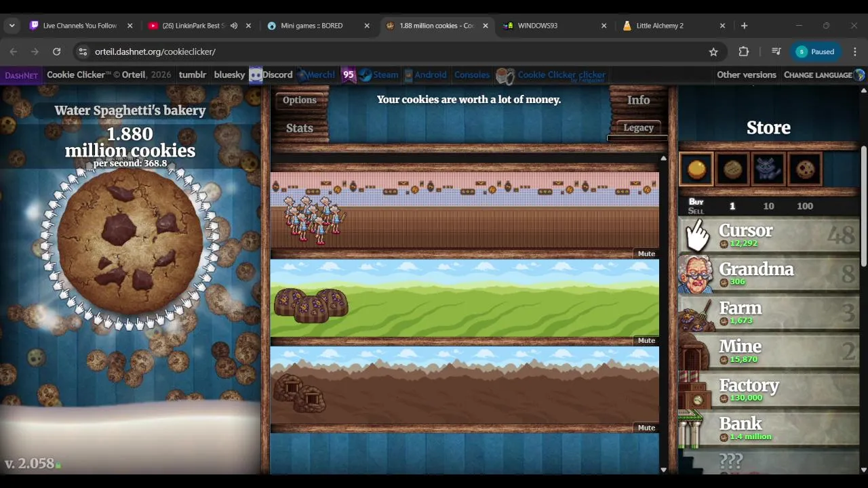Open media controls icon in toolbar
Screen dimensions: 868x488
point(776,52)
